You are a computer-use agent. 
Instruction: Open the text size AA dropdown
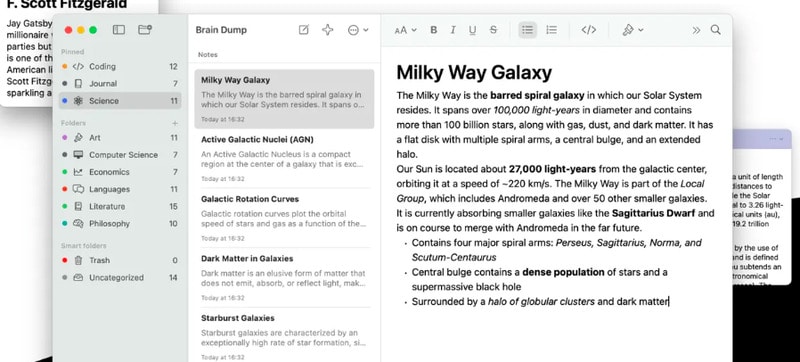[x=406, y=30]
